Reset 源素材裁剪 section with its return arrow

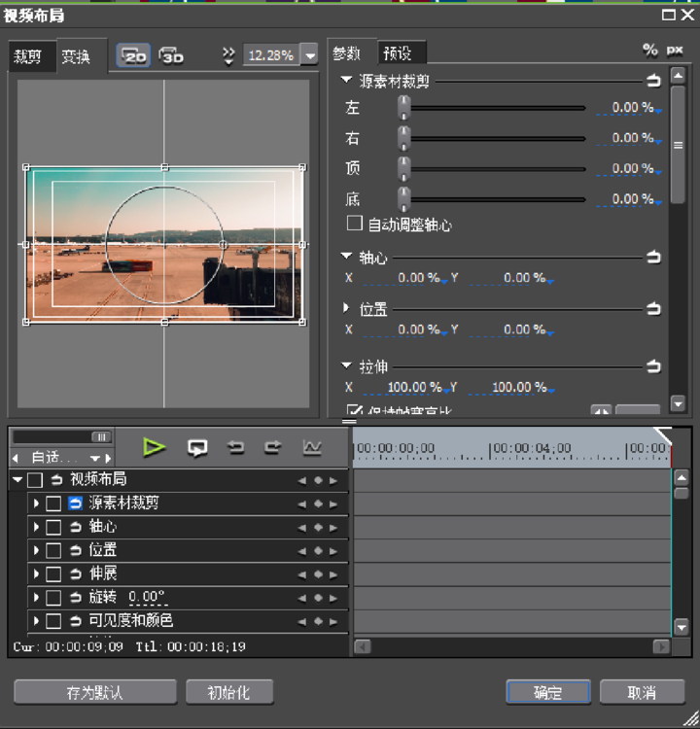click(653, 81)
